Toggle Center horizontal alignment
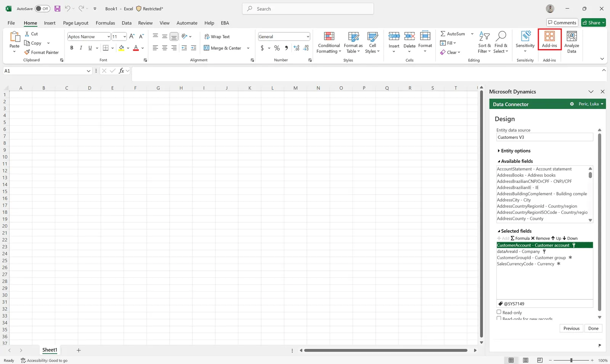610x364 pixels. (x=165, y=48)
